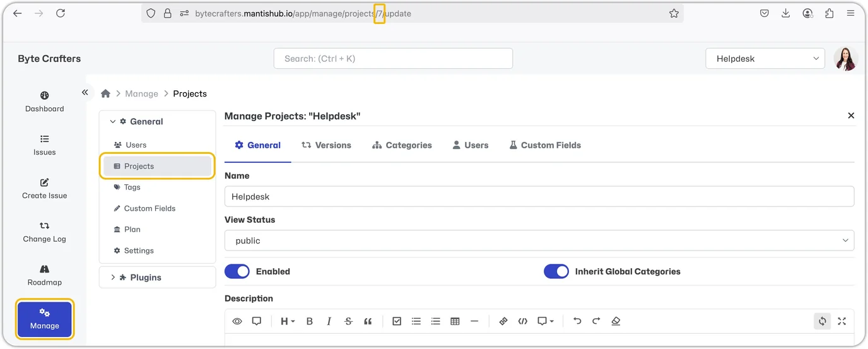The image size is (868, 349).
Task: Insert a block quote
Action: tap(368, 321)
